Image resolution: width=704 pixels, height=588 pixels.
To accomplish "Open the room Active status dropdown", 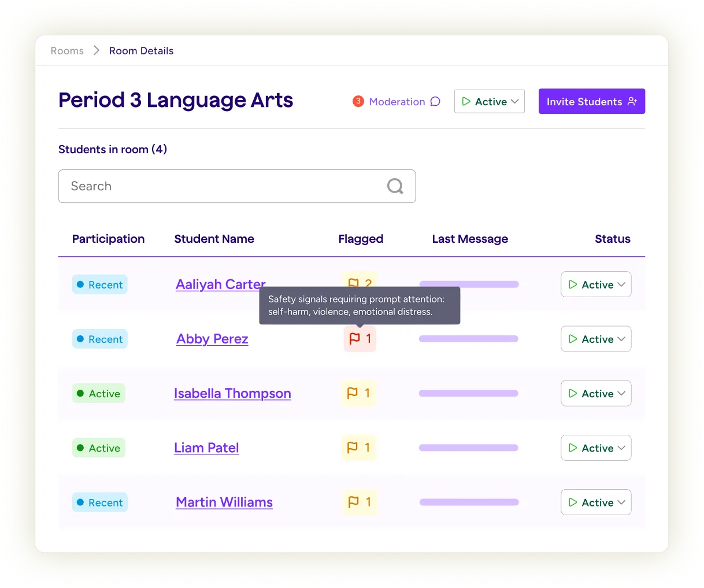I will (490, 101).
